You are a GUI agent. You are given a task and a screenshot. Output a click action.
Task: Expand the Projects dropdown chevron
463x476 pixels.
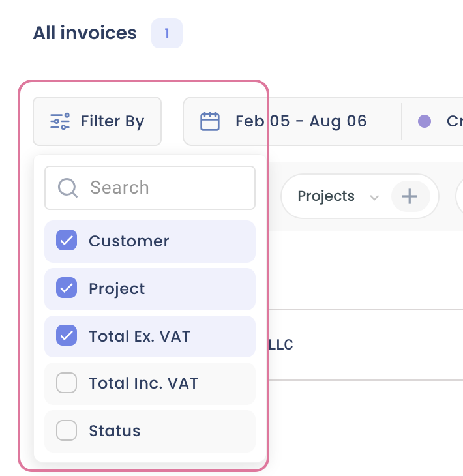coord(374,197)
